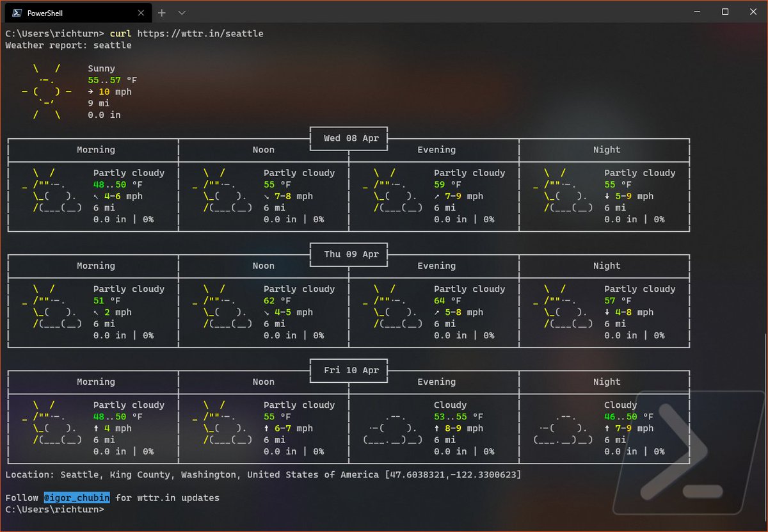Click the Fri 10 Apr Evening 53..55 °F
The height and width of the screenshot is (532, 768).
pos(459,417)
